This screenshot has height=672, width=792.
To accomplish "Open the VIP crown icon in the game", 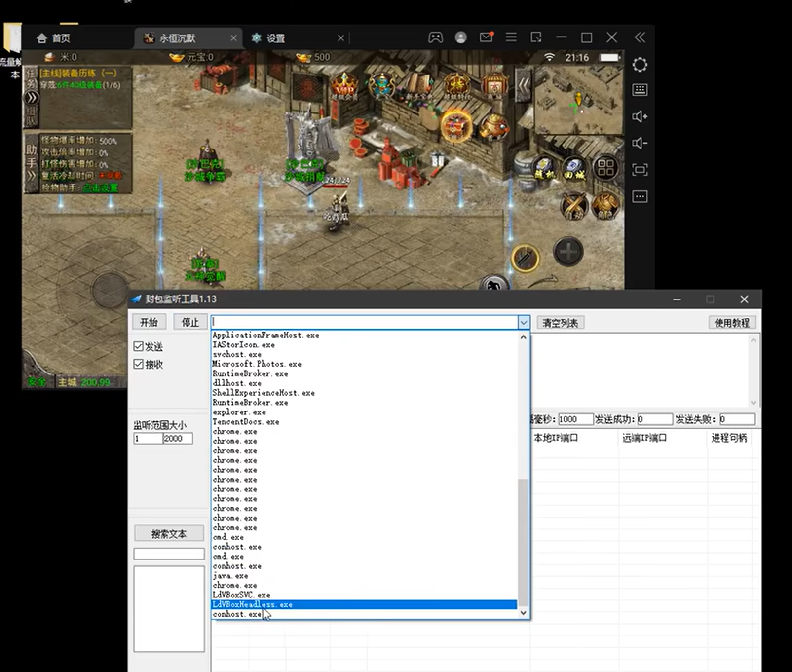I will point(344,86).
